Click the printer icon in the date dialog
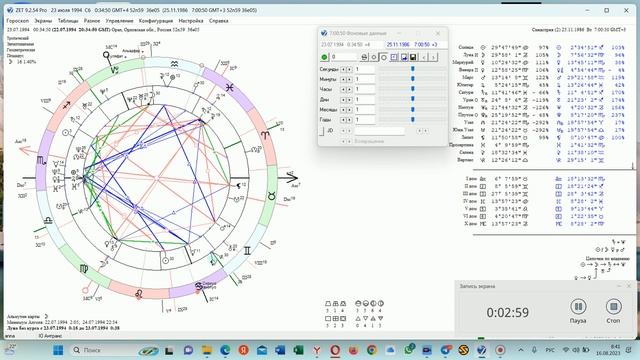Screen dimensions: 640x360 [x=364, y=57]
